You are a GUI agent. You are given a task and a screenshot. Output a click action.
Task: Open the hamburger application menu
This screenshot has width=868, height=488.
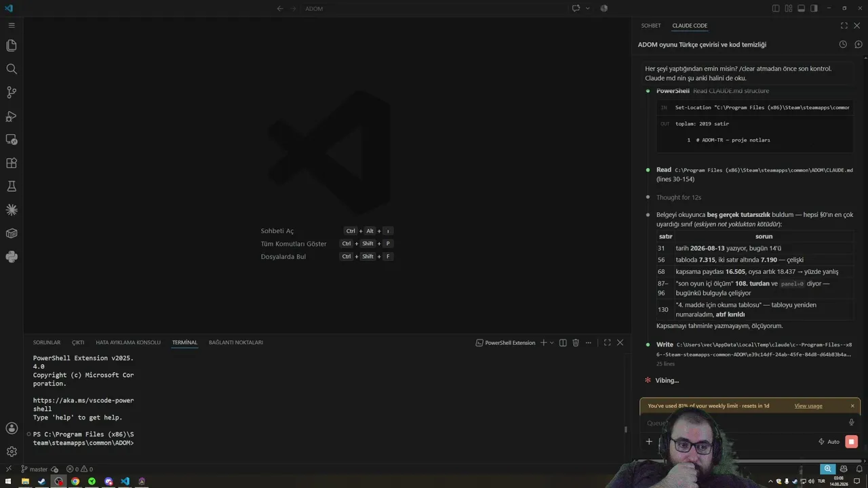click(12, 25)
